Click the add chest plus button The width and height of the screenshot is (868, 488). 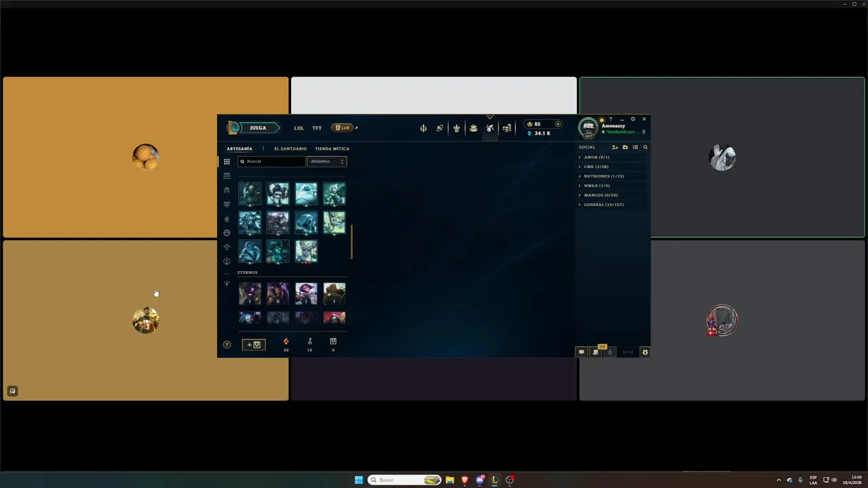click(254, 345)
